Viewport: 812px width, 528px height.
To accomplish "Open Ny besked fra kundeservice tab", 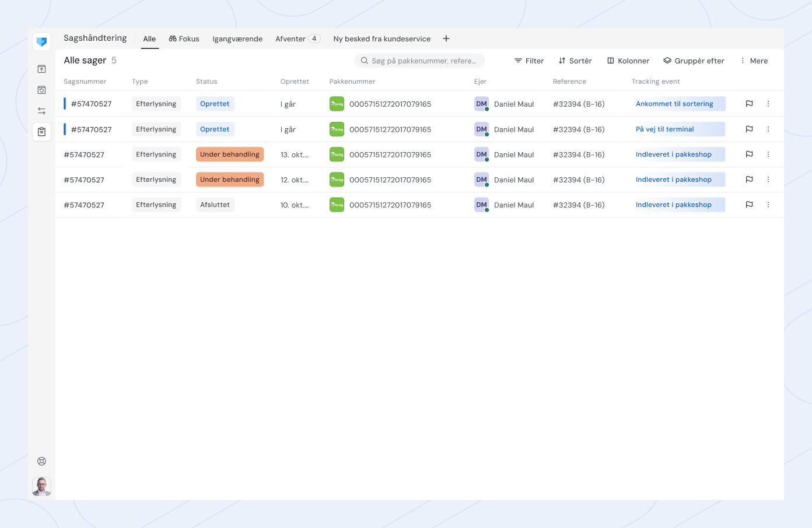I will (x=381, y=39).
